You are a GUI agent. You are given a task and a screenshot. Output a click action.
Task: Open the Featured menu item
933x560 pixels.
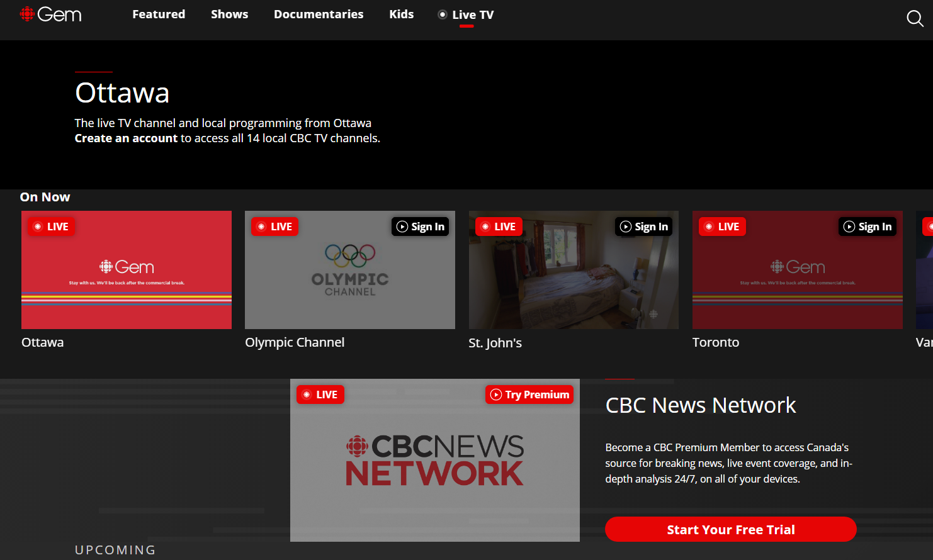point(159,14)
